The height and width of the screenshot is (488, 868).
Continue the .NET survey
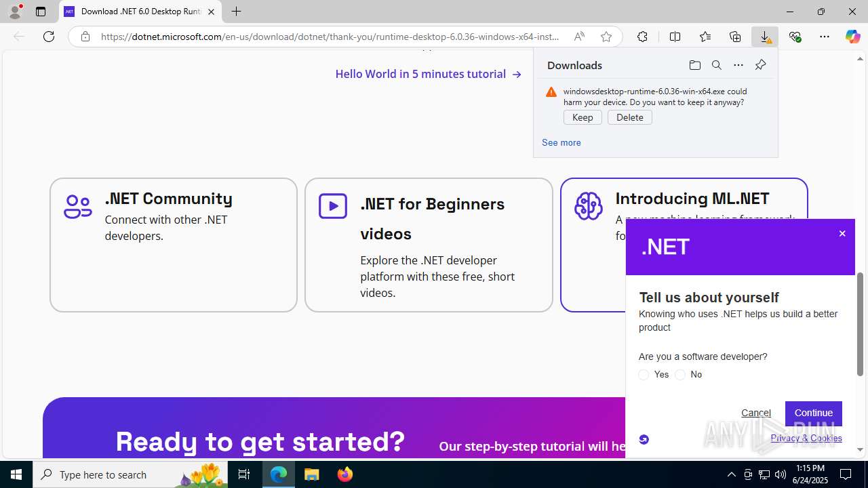(x=814, y=413)
